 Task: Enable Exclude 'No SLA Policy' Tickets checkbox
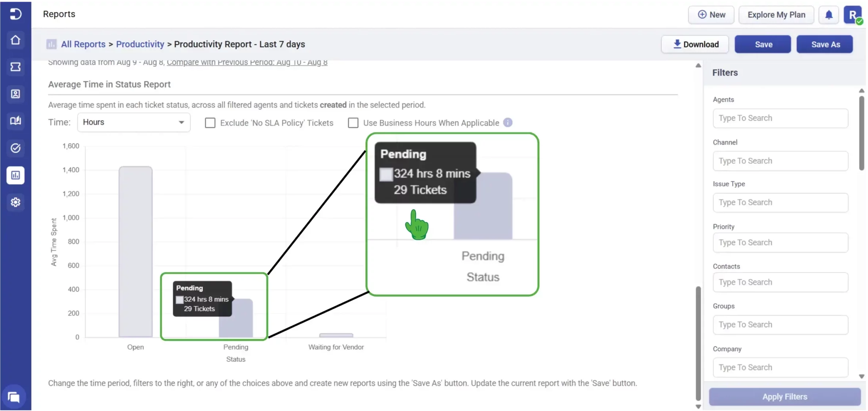[x=210, y=123]
